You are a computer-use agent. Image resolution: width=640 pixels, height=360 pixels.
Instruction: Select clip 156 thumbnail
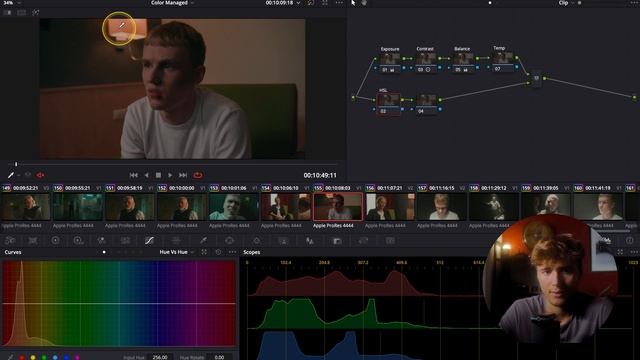[390, 207]
